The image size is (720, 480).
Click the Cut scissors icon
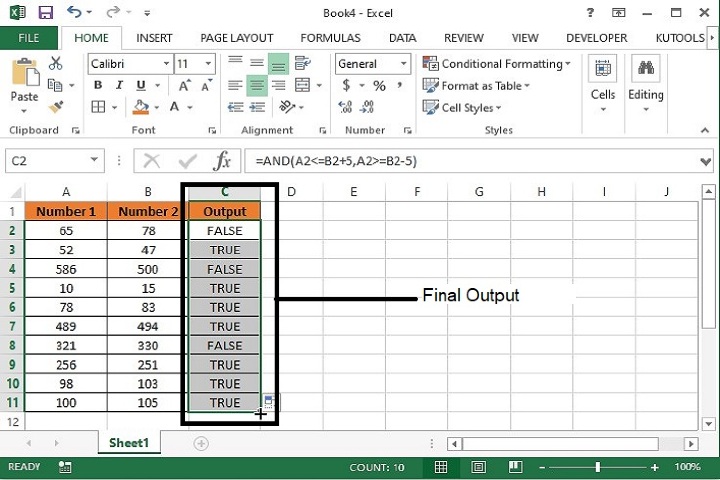point(55,63)
